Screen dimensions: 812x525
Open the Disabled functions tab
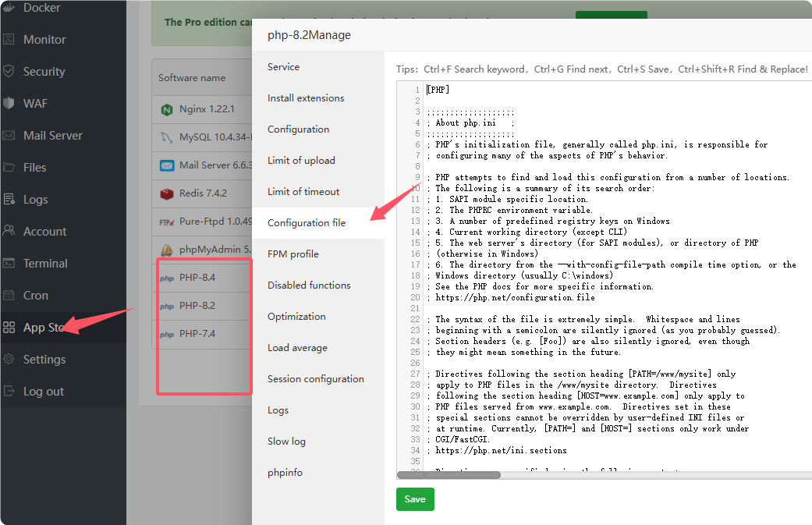click(x=318, y=286)
